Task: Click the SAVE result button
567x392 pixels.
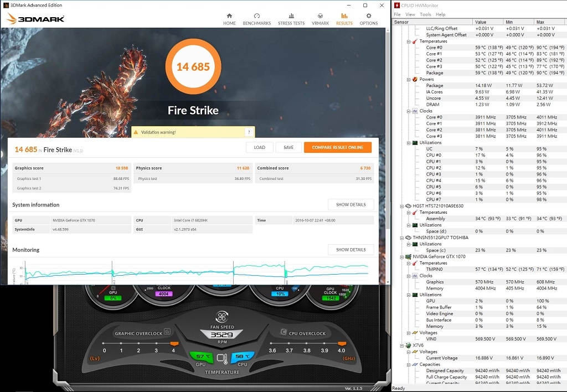Action: pyautogui.click(x=288, y=147)
